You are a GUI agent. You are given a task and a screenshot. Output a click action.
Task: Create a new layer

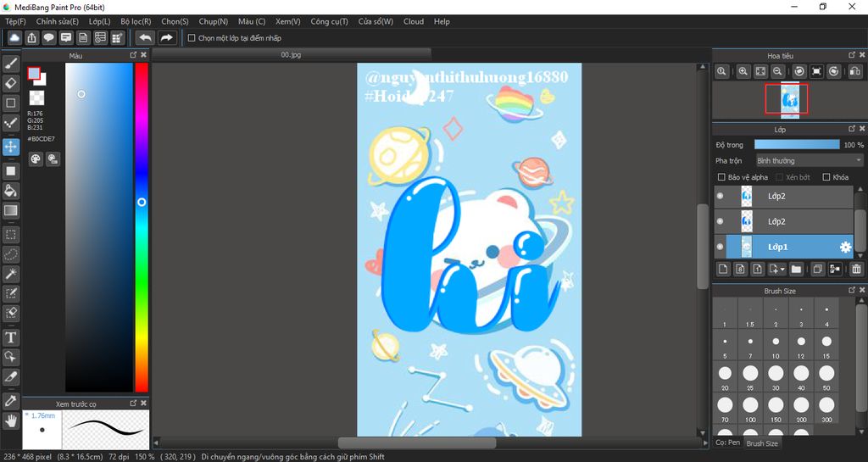point(722,269)
